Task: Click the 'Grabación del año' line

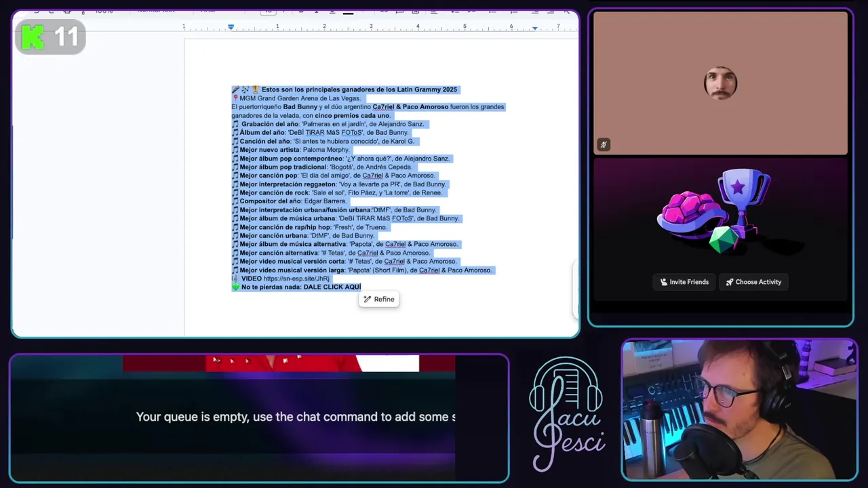Action: point(328,124)
